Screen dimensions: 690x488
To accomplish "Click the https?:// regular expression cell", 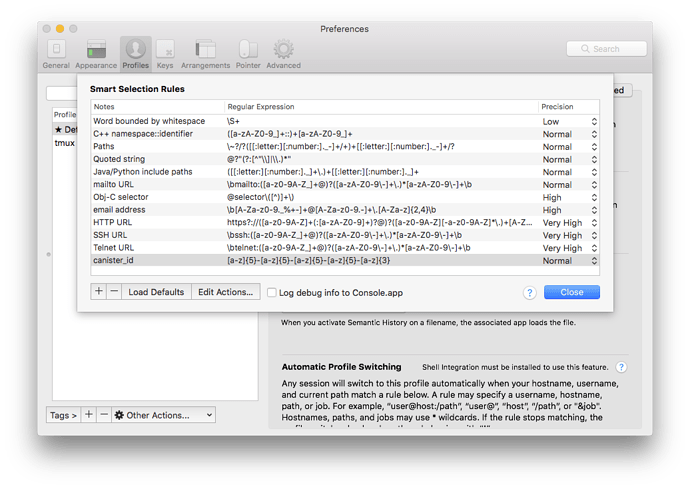I will (379, 223).
